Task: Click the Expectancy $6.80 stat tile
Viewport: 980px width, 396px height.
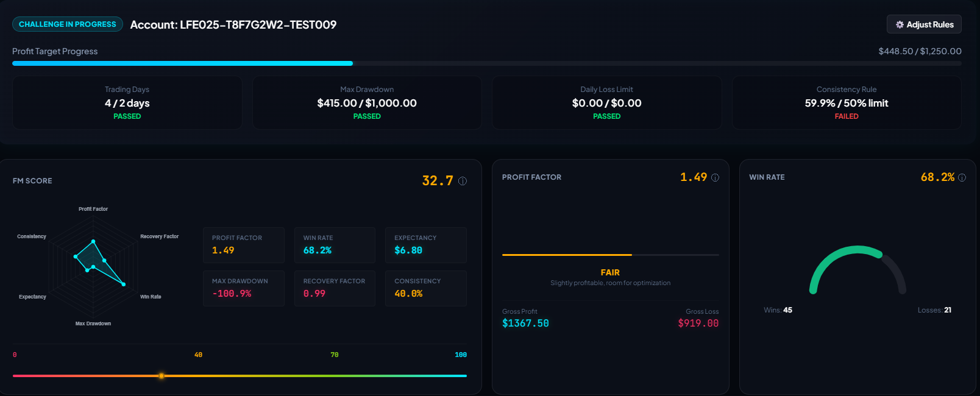Action: [426, 245]
